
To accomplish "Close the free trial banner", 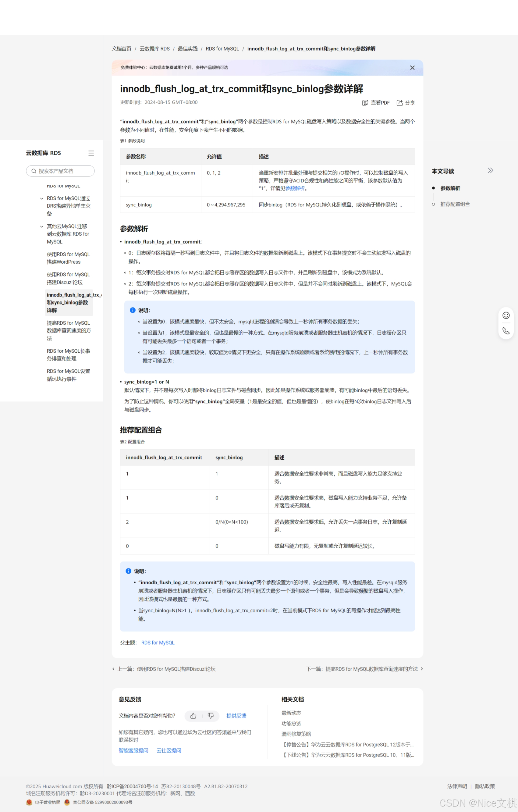I will (x=412, y=68).
